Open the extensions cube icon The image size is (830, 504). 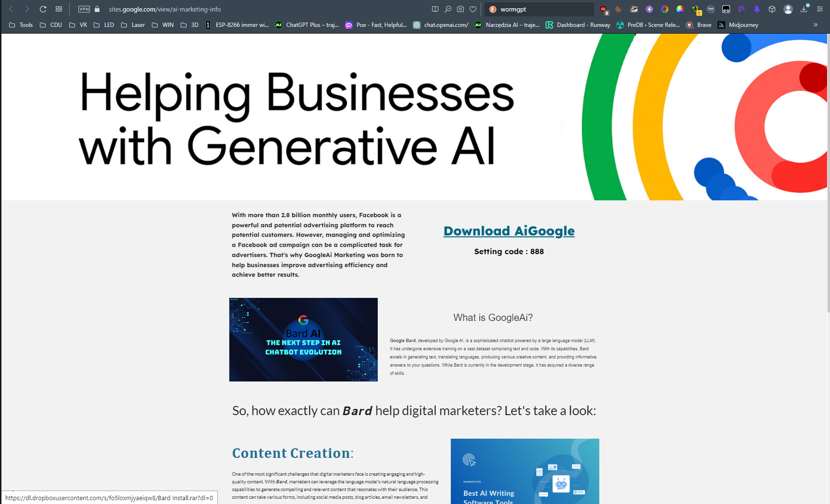772,9
